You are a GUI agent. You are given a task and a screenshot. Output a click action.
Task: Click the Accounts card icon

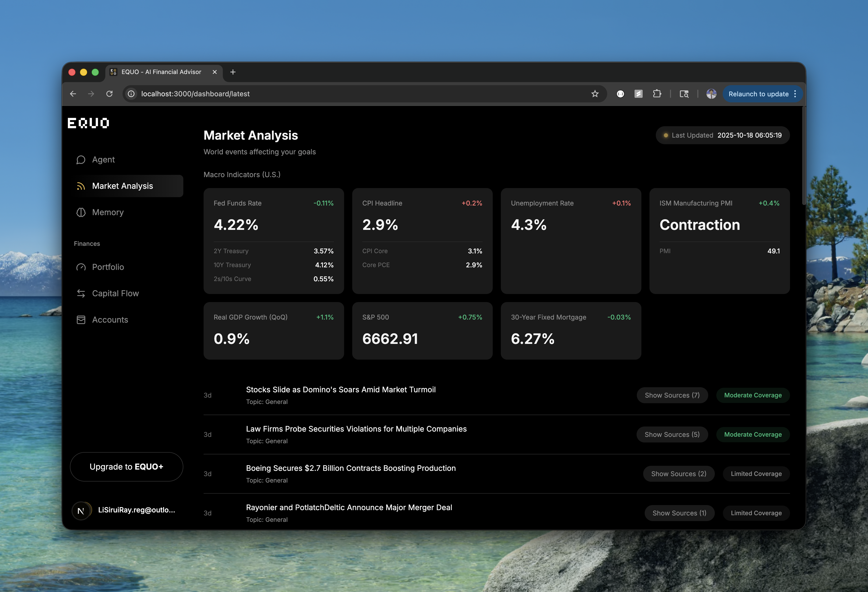81,320
